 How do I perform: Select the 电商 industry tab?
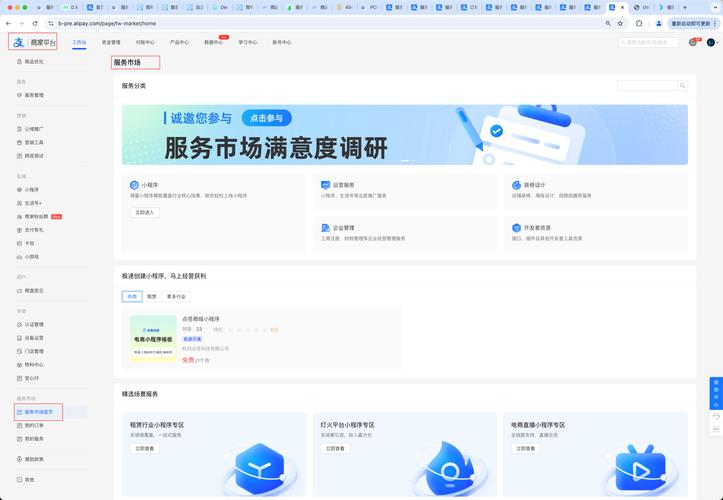pyautogui.click(x=132, y=296)
